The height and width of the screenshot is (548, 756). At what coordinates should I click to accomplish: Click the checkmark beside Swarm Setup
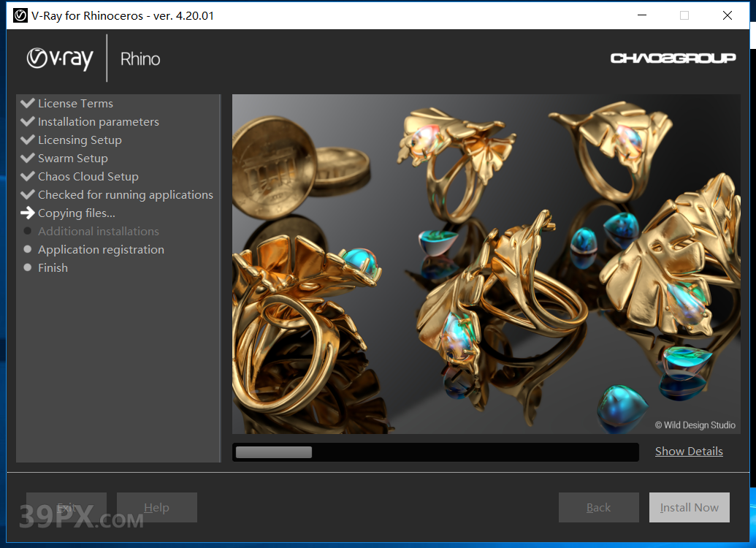click(28, 158)
